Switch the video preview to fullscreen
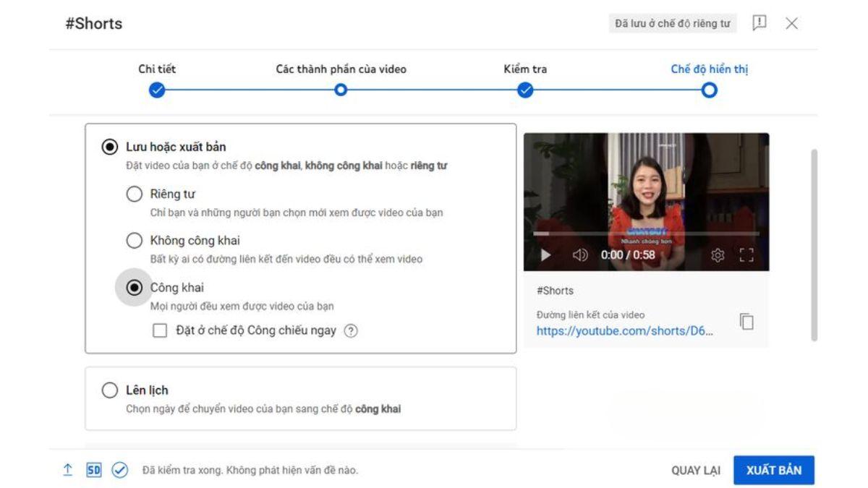 [x=746, y=254]
